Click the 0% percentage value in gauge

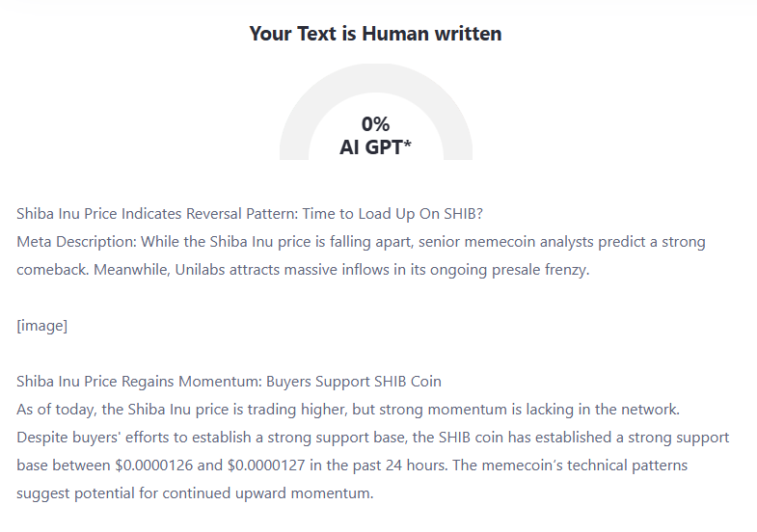(375, 124)
